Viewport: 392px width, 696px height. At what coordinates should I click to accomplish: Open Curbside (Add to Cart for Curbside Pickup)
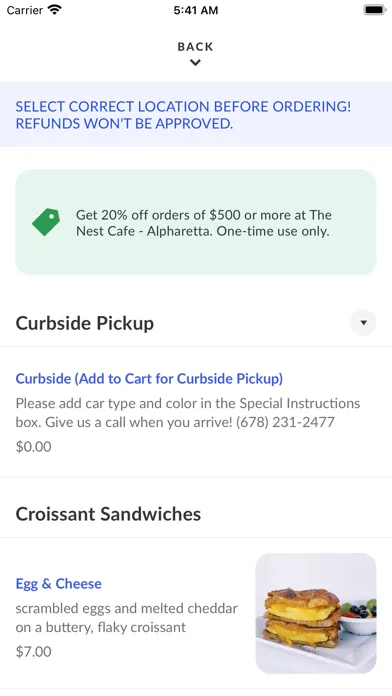tap(149, 379)
